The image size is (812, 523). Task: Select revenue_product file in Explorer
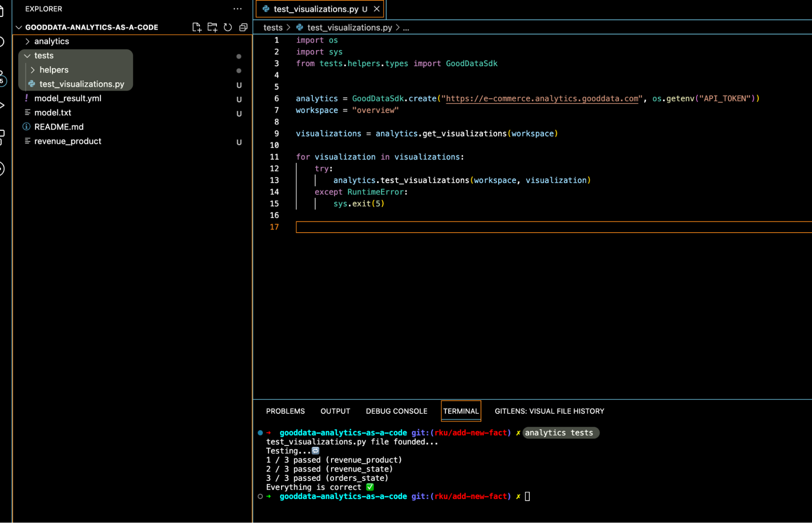coord(67,141)
